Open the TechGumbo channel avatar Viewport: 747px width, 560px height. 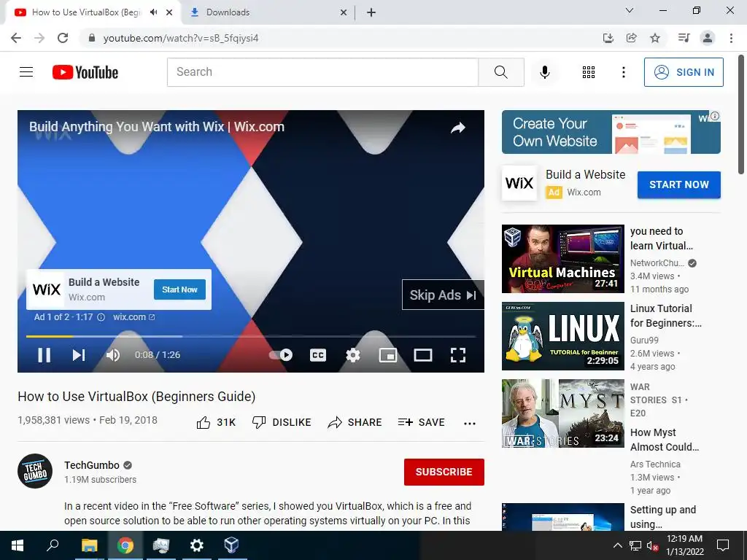click(x=35, y=471)
